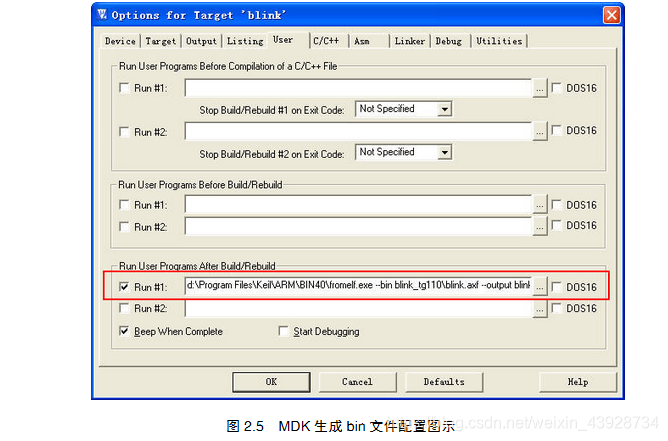
Task: Enable Run #2 before Build/Rebuild
Action: [x=124, y=226]
